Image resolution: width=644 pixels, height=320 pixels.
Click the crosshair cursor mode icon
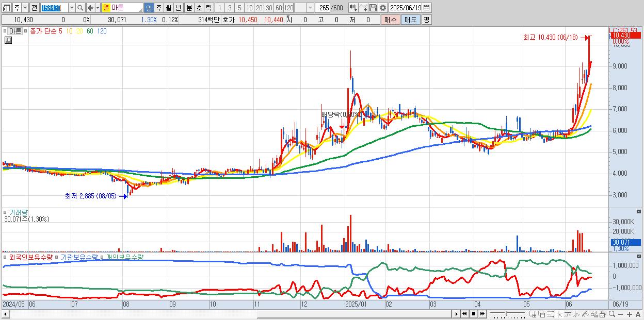coord(559,314)
